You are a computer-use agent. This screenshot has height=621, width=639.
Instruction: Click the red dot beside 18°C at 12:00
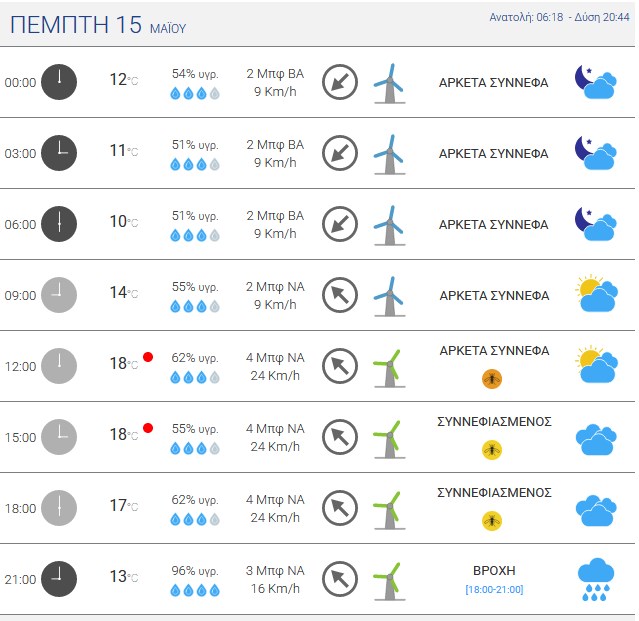(148, 357)
